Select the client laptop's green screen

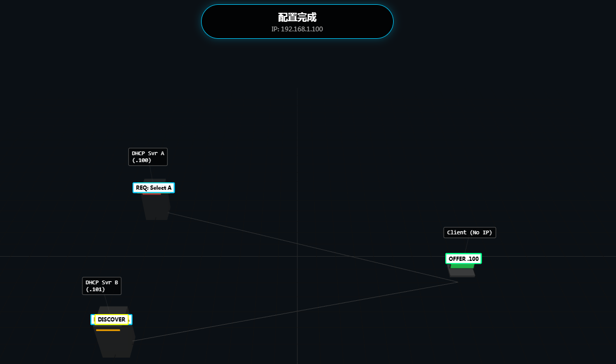[462, 266]
